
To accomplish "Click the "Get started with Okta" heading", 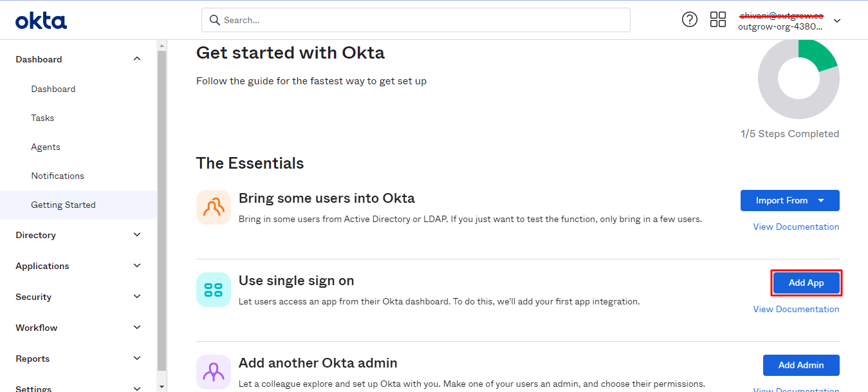I will (290, 53).
